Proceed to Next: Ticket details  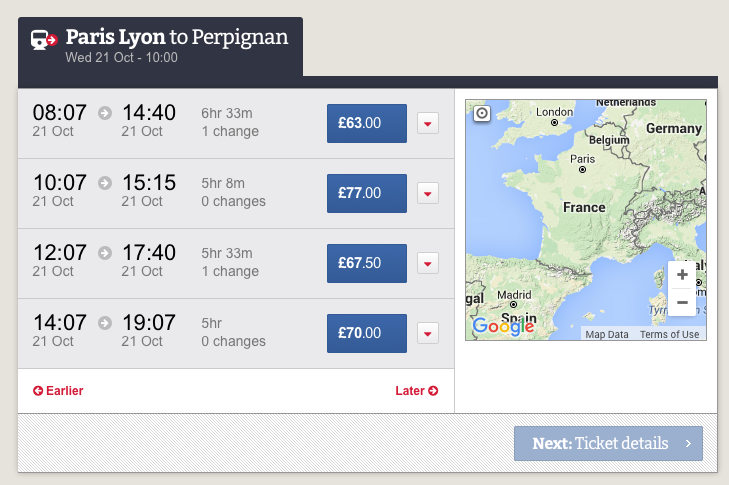pos(608,443)
